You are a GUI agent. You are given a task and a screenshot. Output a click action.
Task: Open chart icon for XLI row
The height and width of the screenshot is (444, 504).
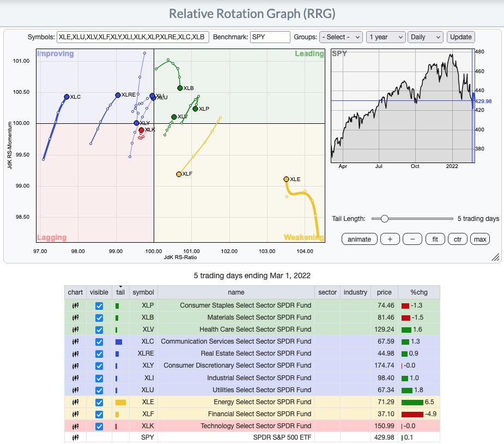point(75,378)
